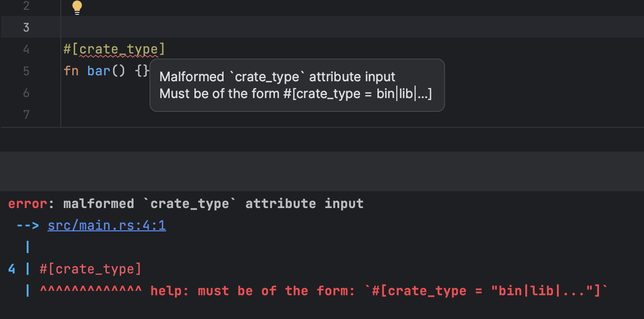The image size is (644, 319).
Task: Open src/main.rs:4:1 from the error output
Action: point(107,225)
